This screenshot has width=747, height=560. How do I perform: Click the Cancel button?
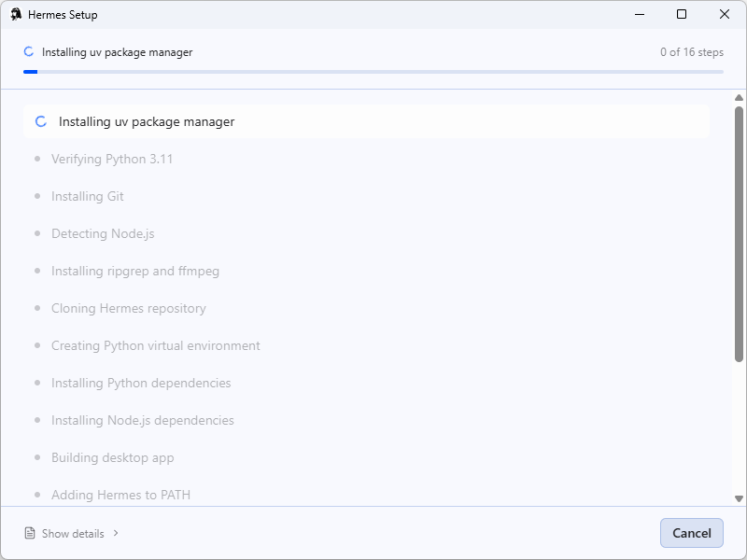(x=691, y=533)
